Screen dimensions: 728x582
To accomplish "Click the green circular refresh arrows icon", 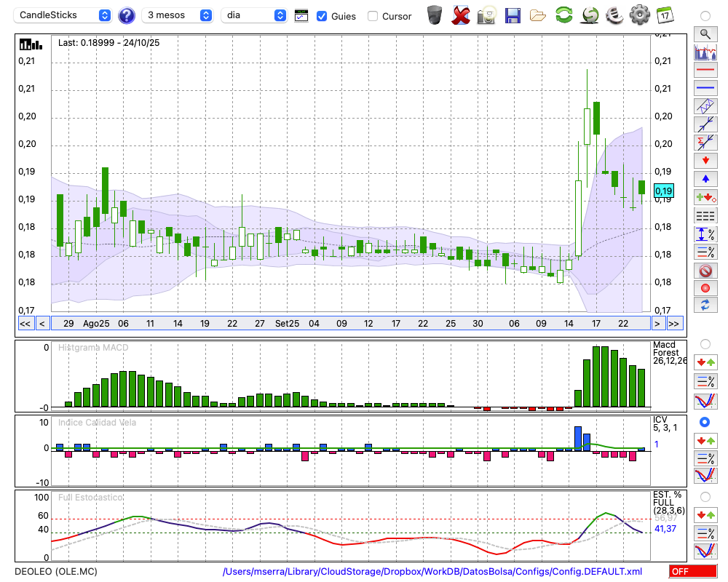I will click(x=563, y=15).
